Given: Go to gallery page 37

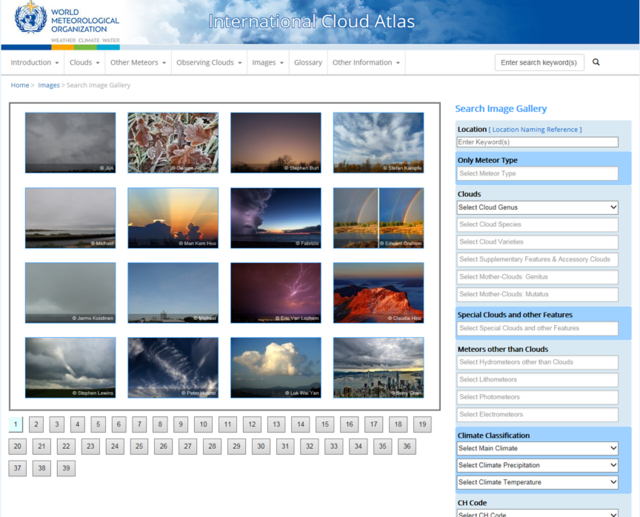Looking at the screenshot, I should [x=18, y=468].
